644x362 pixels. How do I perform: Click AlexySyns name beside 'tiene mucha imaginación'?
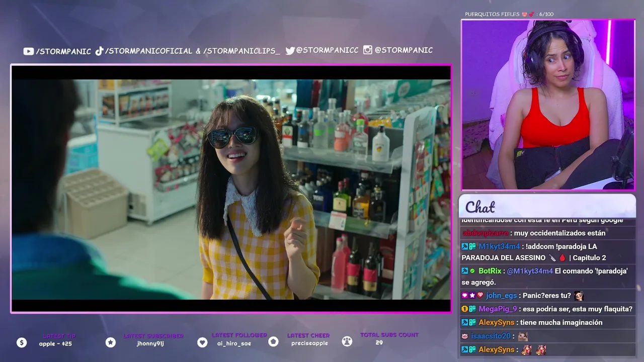pyautogui.click(x=497, y=323)
